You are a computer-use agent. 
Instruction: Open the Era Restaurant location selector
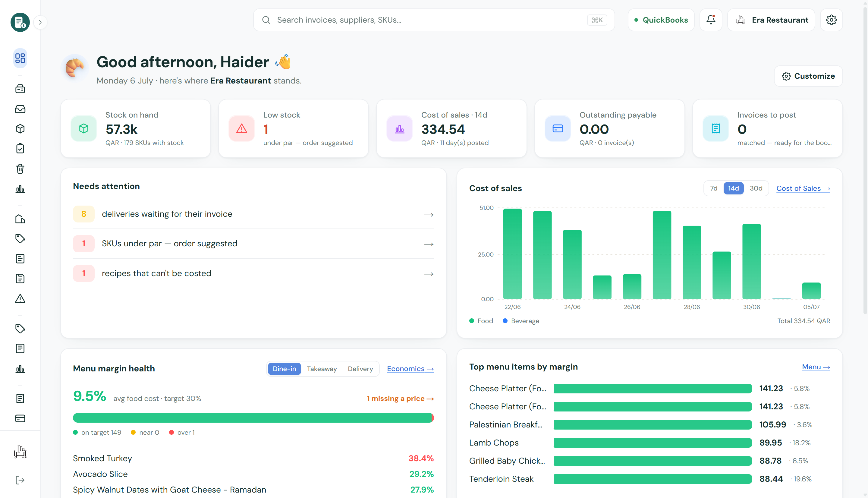pos(771,20)
